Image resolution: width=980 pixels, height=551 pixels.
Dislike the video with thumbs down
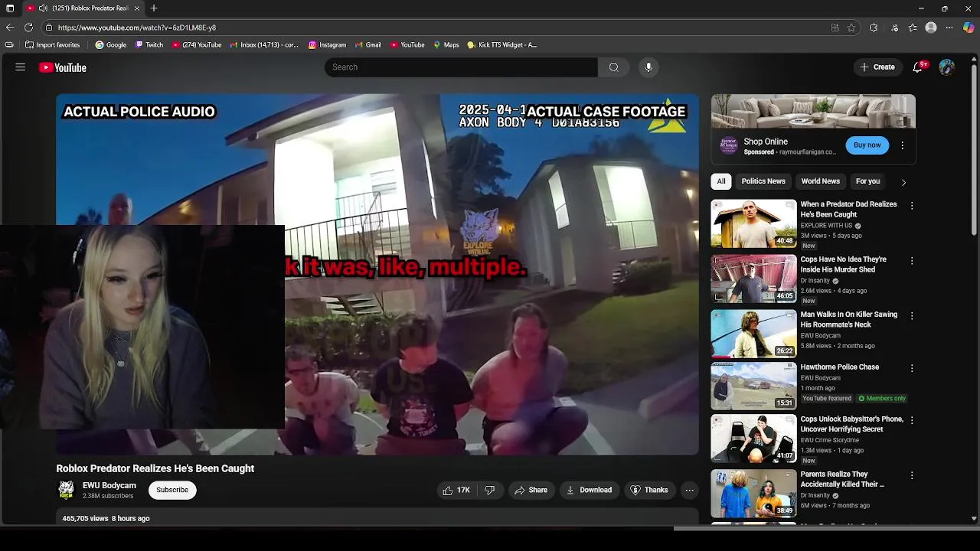coord(490,490)
